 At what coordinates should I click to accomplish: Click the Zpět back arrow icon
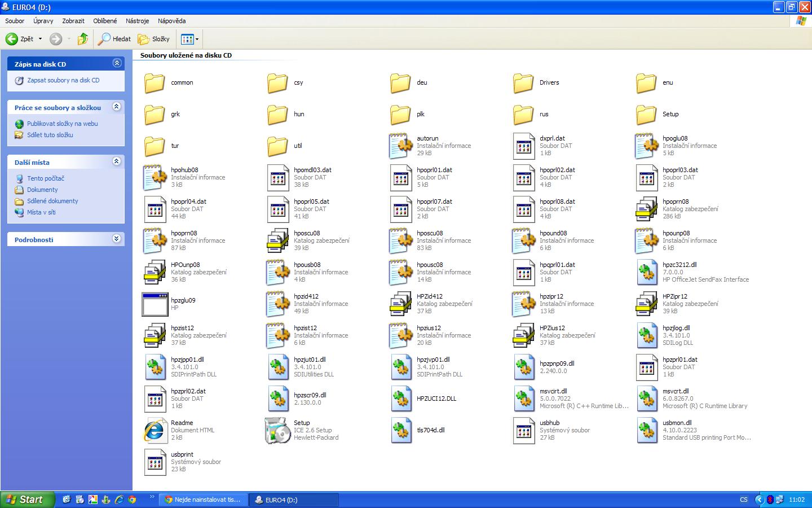click(12, 39)
